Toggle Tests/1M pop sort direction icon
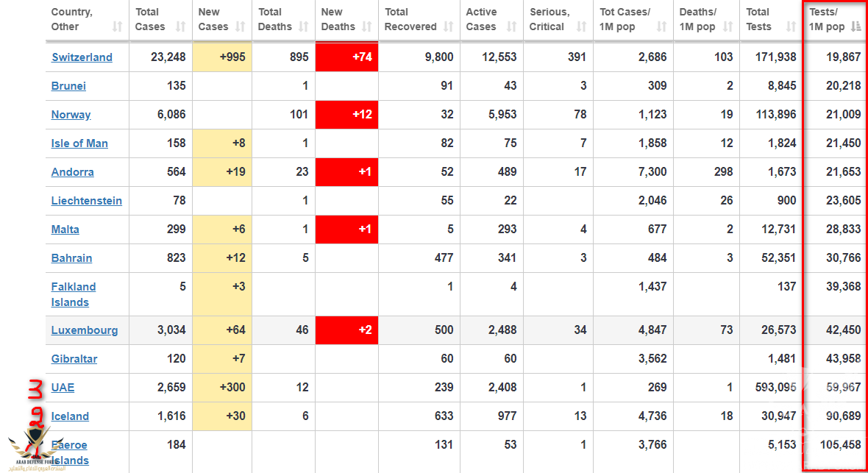This screenshot has height=473, width=868. [x=855, y=26]
